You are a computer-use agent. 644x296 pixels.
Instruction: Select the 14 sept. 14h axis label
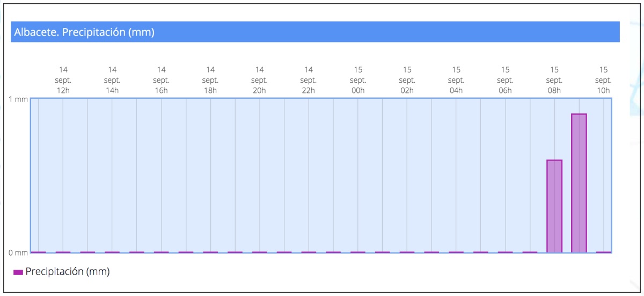[112, 80]
